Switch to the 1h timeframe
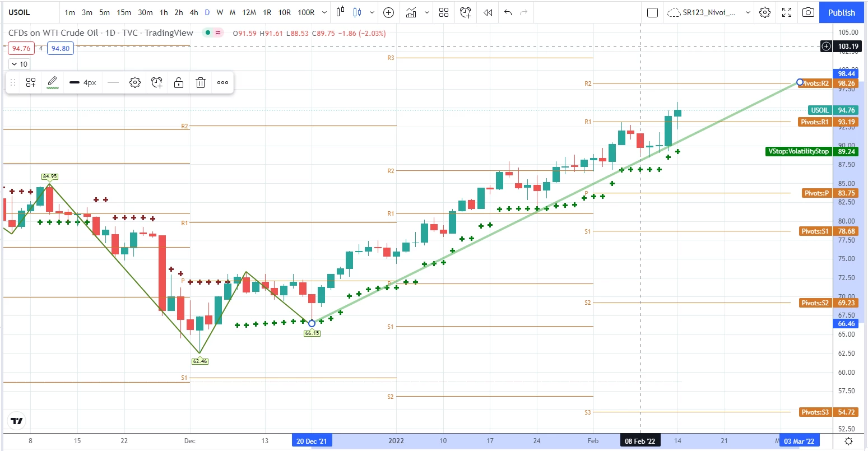The height and width of the screenshot is (451, 868). pos(164,12)
